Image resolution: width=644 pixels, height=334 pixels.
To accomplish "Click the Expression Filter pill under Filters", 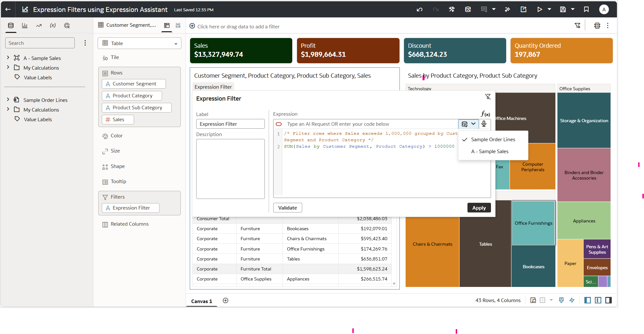I will point(130,208).
